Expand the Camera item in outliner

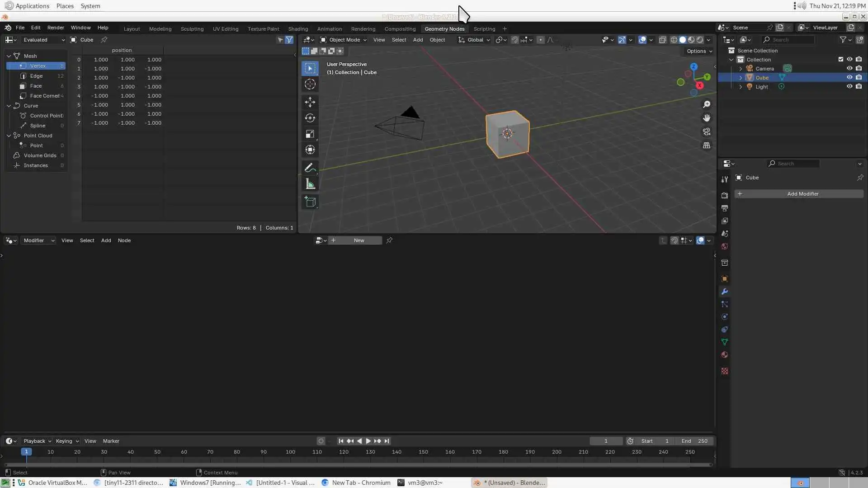(741, 69)
